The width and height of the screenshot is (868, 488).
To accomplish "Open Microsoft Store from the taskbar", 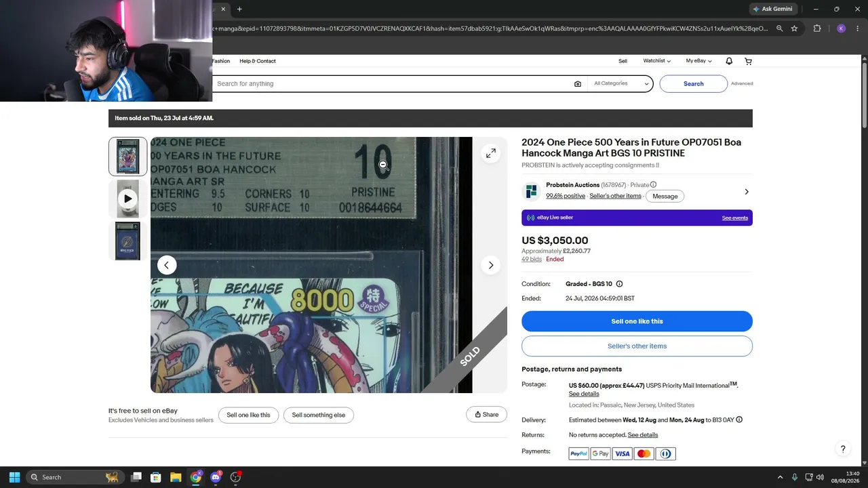I will coord(155,477).
